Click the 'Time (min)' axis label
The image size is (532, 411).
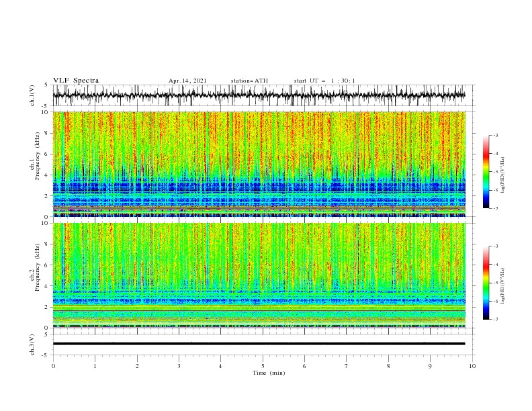click(x=269, y=373)
